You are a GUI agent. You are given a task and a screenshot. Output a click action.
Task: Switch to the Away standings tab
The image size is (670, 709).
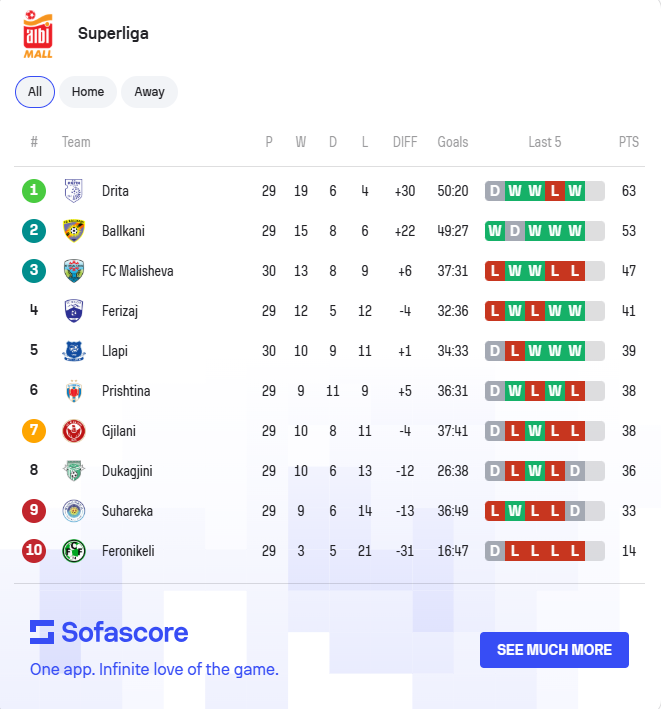pyautogui.click(x=149, y=92)
